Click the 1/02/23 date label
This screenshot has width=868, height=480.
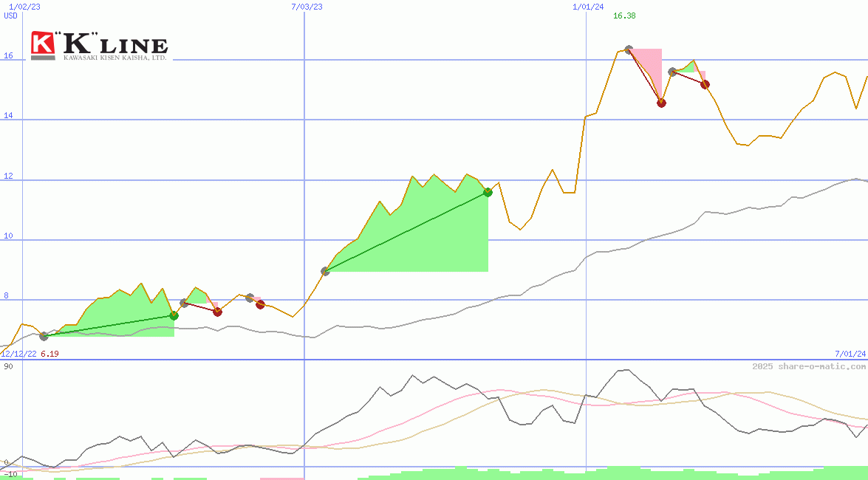(x=24, y=7)
